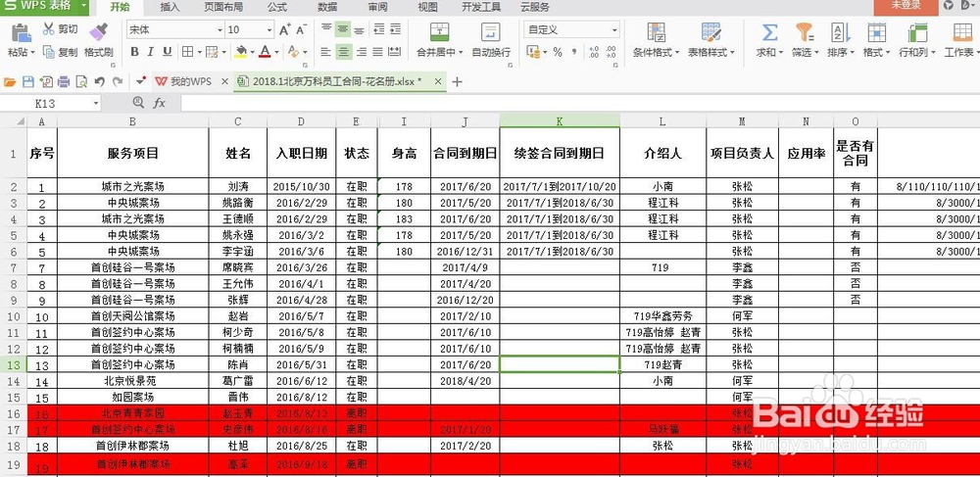Open the number format dropdown (自定义)
Viewport: 980px width, 477px height.
[x=614, y=29]
